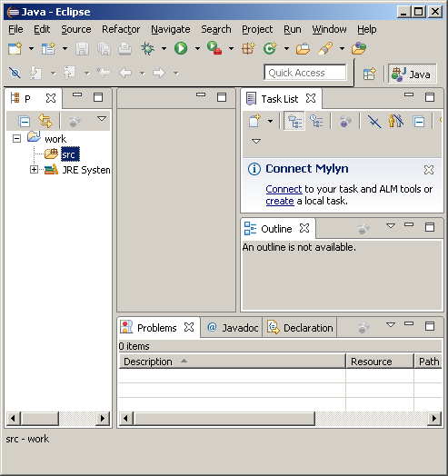Open the Problems view menu triangle
The width and height of the screenshot is (448, 476).
point(391,325)
